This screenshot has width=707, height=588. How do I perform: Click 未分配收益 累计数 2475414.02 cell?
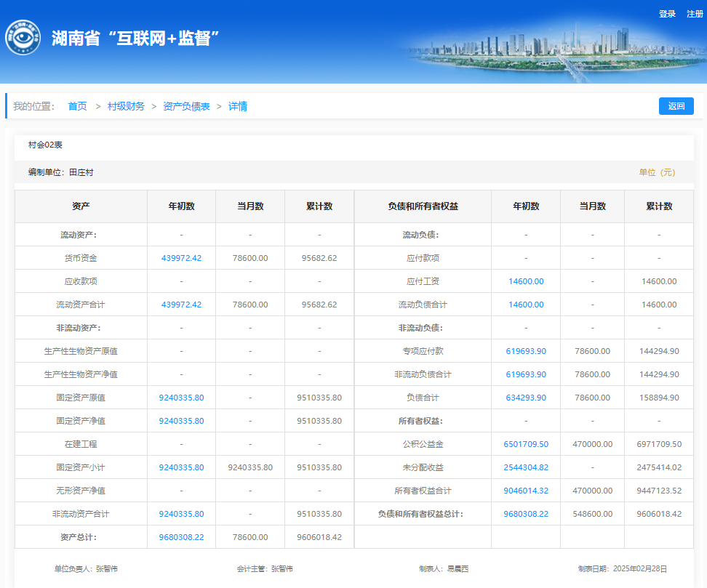click(659, 467)
